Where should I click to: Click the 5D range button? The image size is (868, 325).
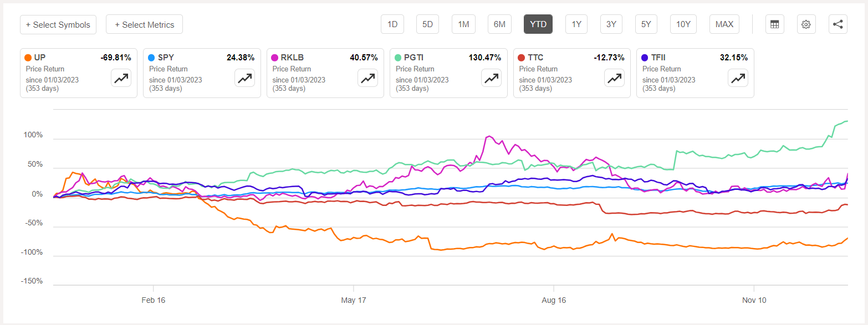(x=427, y=24)
